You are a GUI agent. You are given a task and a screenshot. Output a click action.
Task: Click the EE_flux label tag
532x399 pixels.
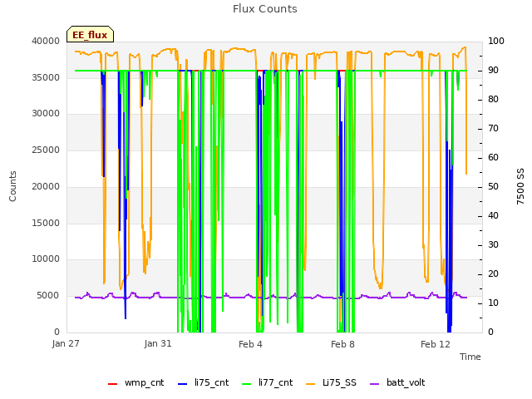pos(90,34)
